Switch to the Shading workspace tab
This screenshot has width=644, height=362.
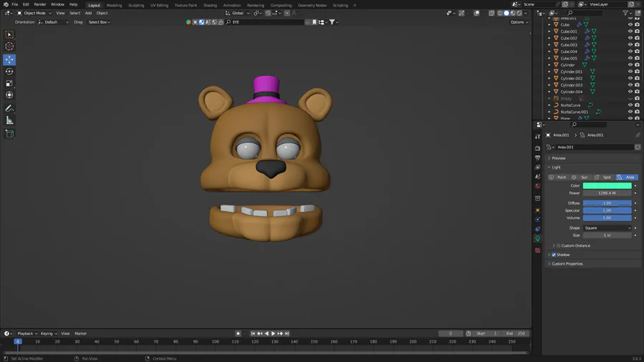point(210,5)
